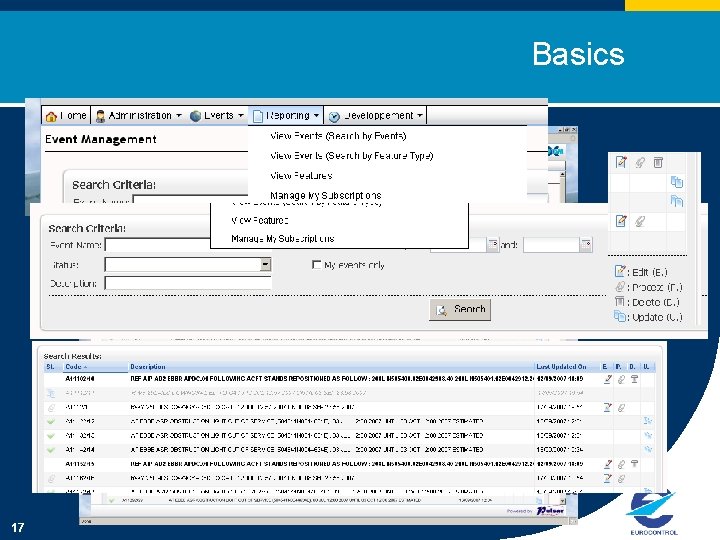Screen dimensions: 720x540
Task: Edit event A1110244 via pencil icon
Action: click(608, 379)
